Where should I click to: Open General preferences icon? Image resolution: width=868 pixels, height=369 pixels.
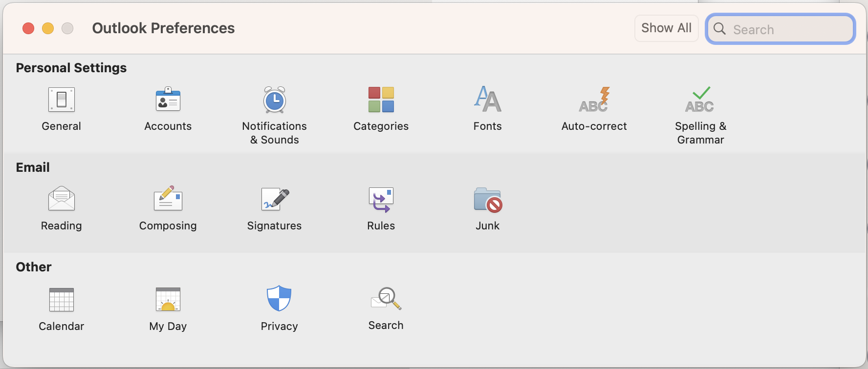[x=62, y=100]
